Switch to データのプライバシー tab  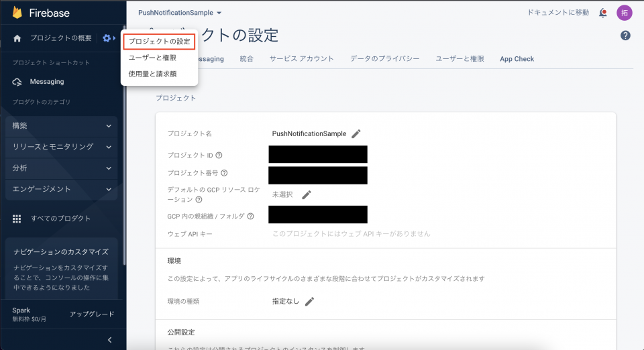point(385,59)
